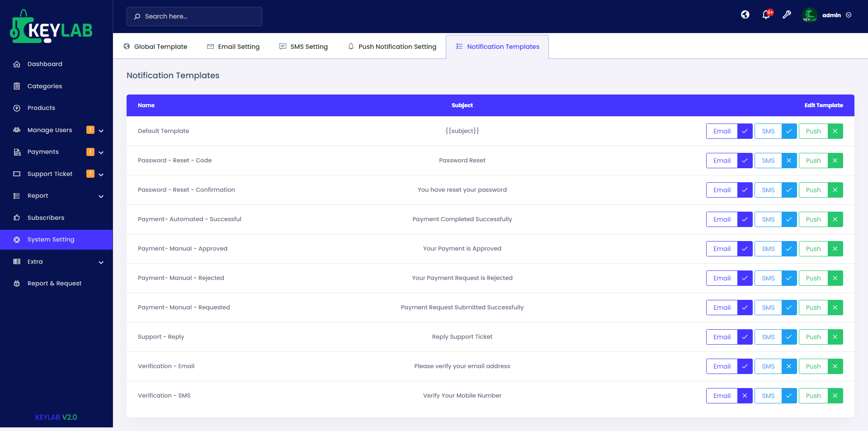
Task: Open the Push Notification Setting tab
Action: click(392, 47)
